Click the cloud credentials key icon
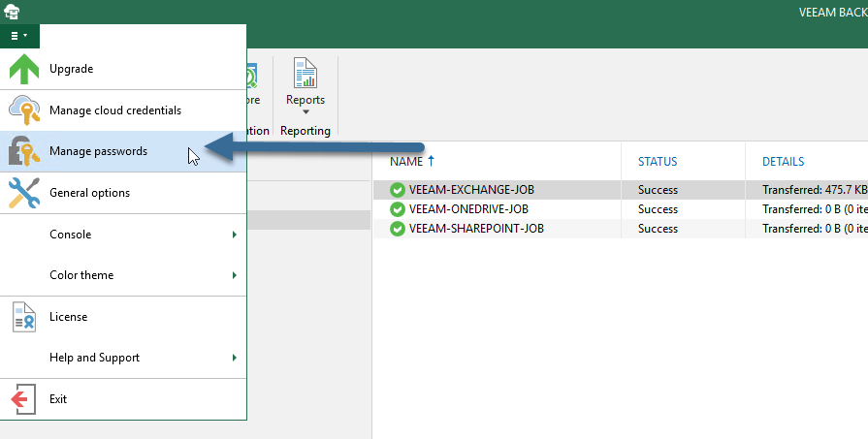868x439 pixels. click(24, 110)
